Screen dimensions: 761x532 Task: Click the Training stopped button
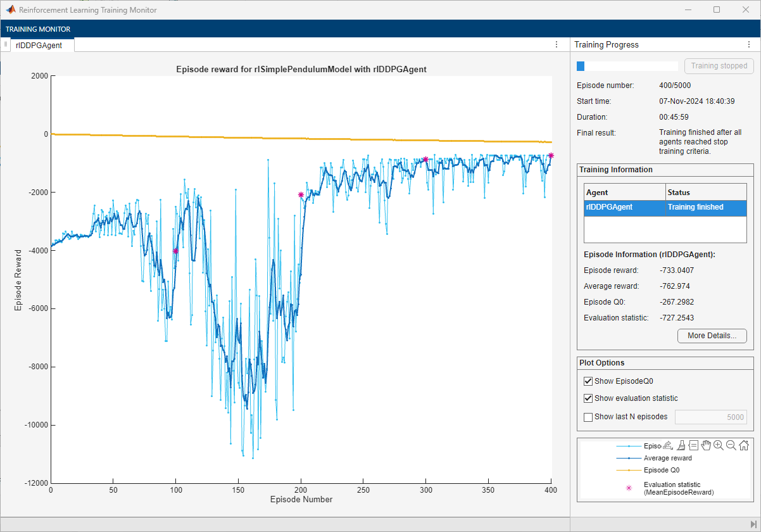[719, 66]
